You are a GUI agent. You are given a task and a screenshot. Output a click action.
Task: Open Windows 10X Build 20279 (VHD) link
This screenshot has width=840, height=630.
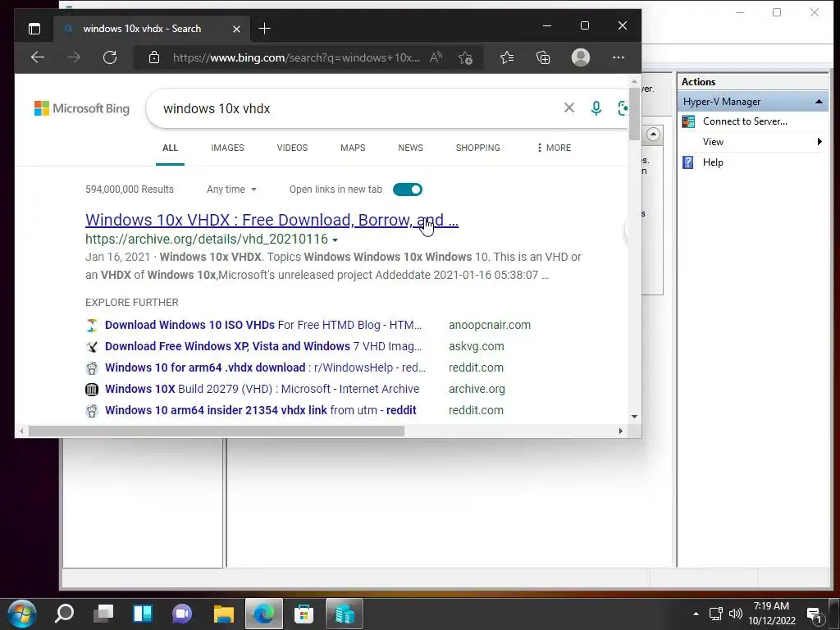(262, 390)
